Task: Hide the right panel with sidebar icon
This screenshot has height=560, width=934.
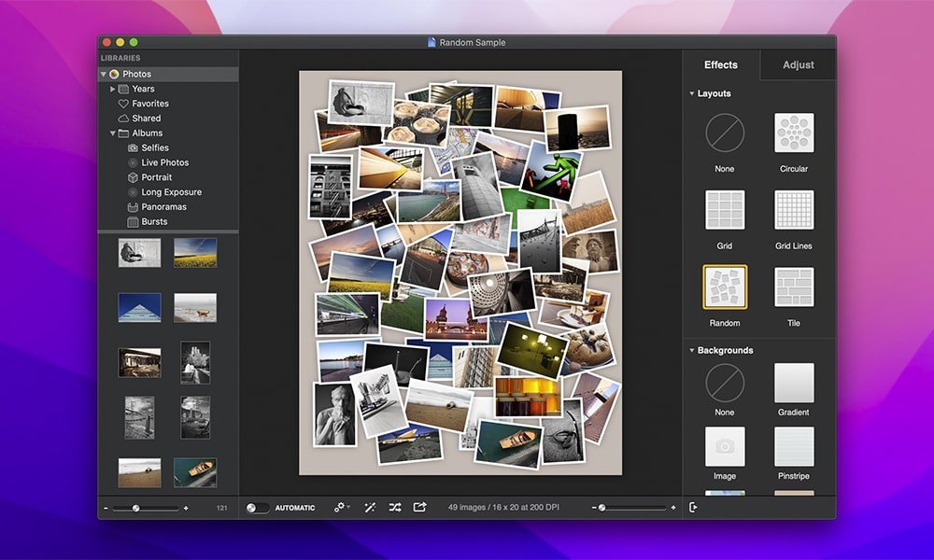Action: point(693,508)
